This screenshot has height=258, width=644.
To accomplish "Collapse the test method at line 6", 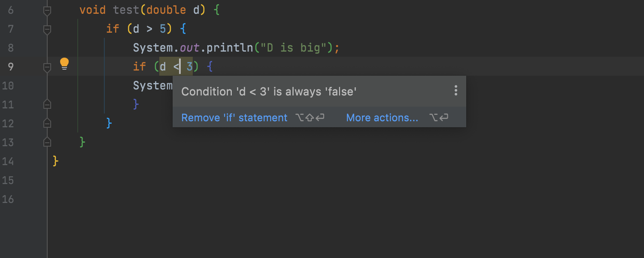I will coord(47,10).
